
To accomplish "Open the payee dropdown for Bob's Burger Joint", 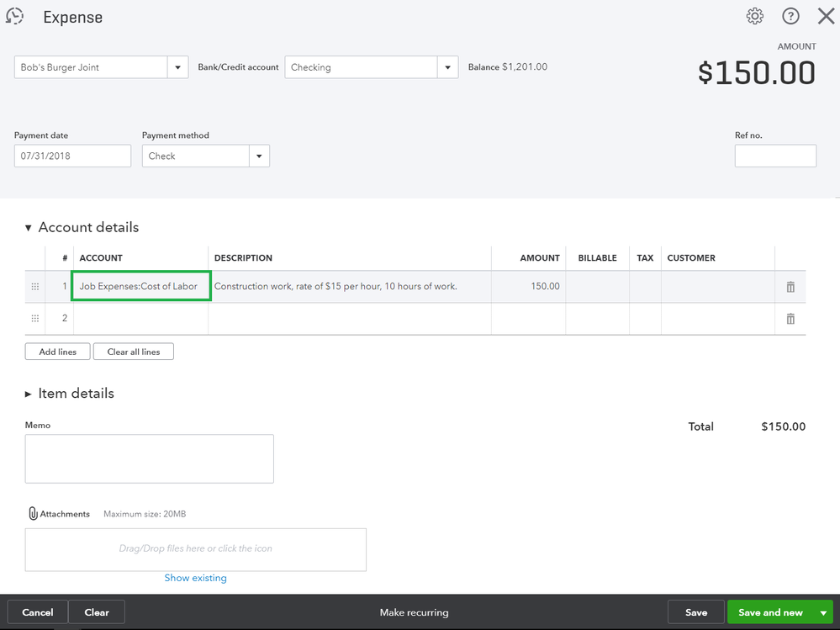I will click(x=177, y=67).
